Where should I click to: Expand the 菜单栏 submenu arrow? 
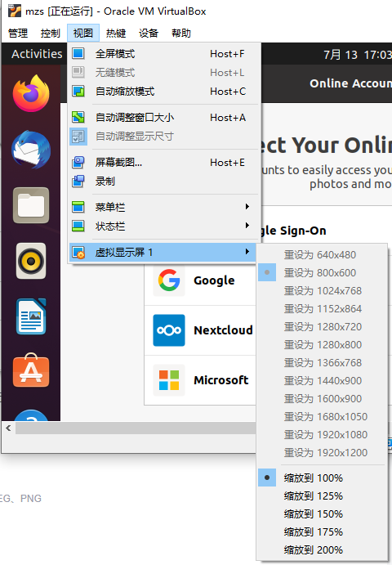(x=247, y=207)
